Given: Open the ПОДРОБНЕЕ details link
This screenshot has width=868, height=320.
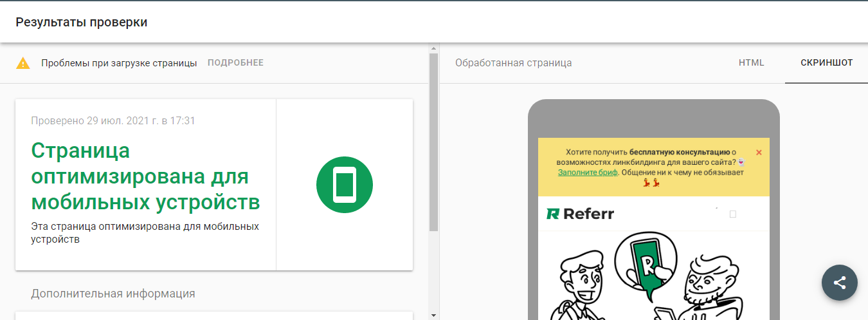Looking at the screenshot, I should point(235,63).
